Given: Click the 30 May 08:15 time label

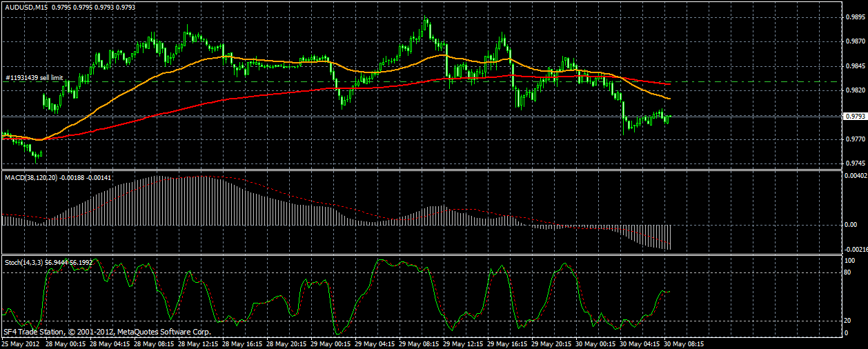Looking at the screenshot, I should tap(682, 343).
